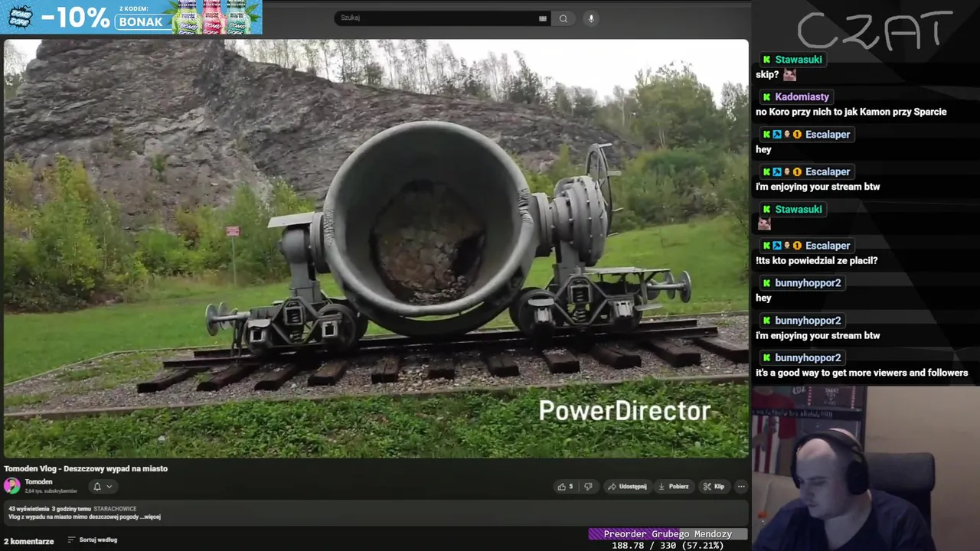Open Sortuj według comment sorting
Image resolution: width=980 pixels, height=551 pixels.
[93, 540]
